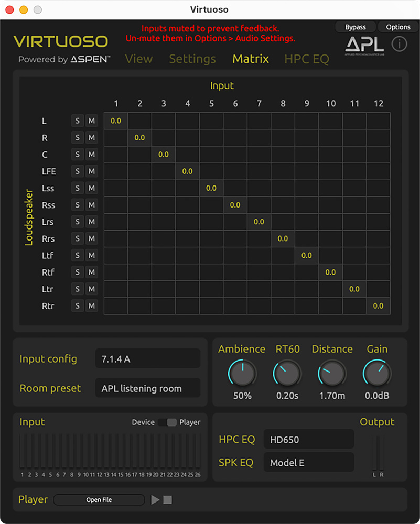Toggle mute on the C loudspeaker
Viewport: 420px width, 524px height.
point(92,155)
